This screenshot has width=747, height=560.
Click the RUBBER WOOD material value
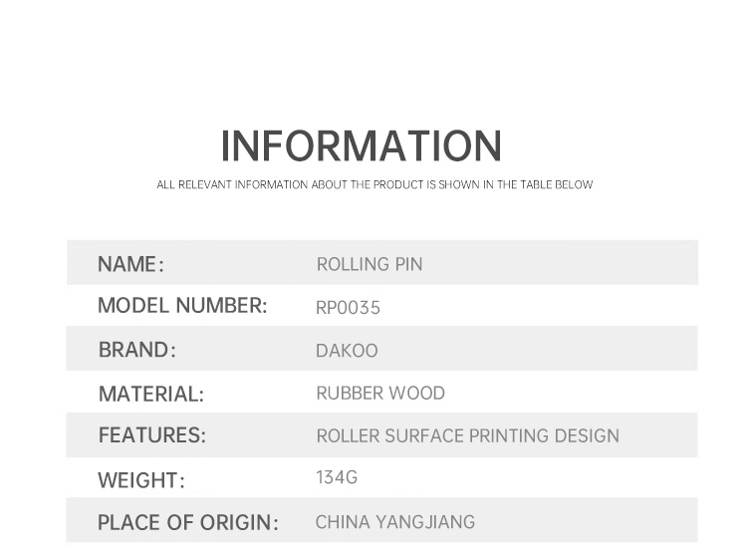(380, 393)
